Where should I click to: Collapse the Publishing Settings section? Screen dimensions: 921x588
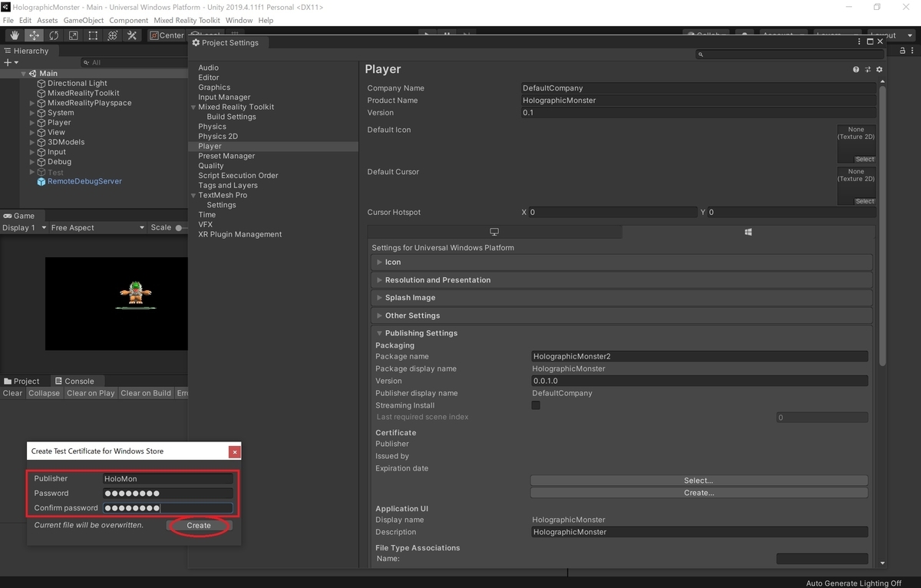click(x=622, y=333)
